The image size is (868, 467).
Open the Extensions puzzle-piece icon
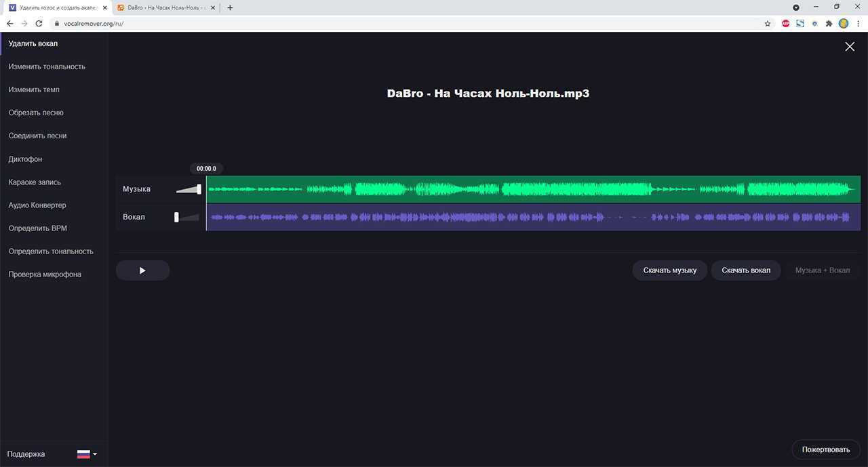click(829, 23)
